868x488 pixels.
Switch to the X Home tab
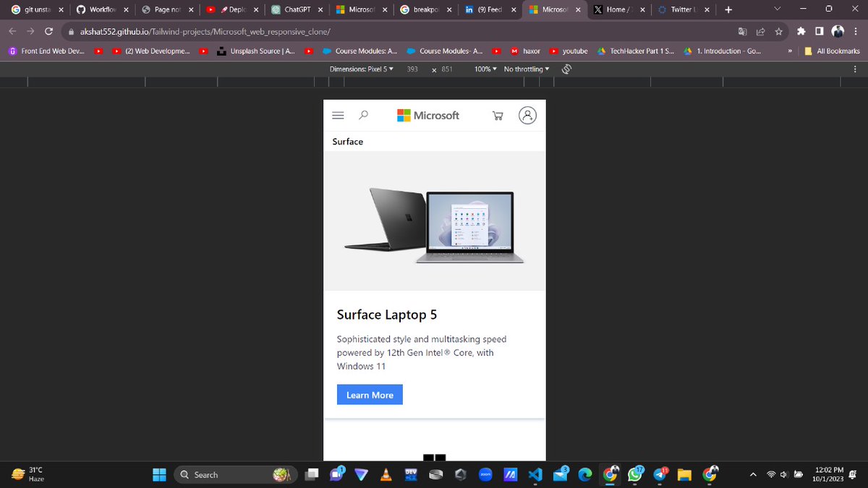tap(619, 10)
